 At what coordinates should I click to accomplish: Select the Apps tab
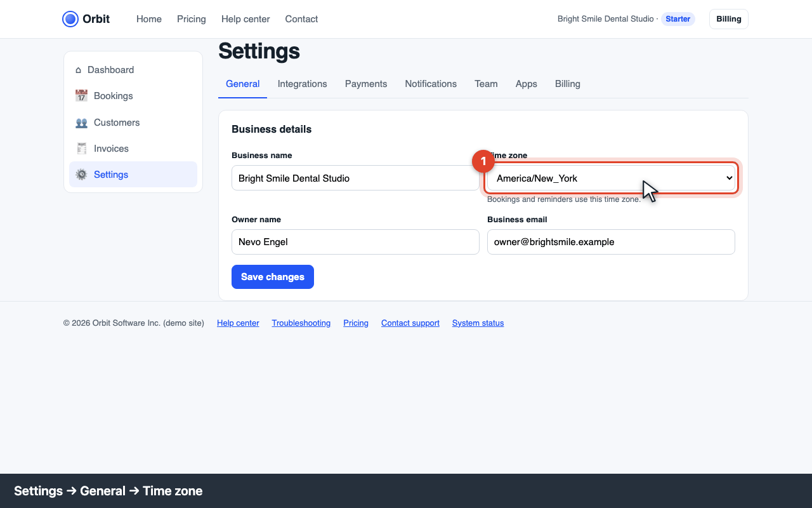[x=526, y=84]
